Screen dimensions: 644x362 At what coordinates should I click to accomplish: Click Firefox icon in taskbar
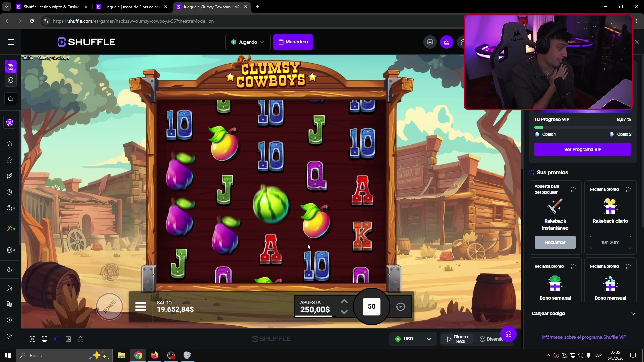[155, 355]
